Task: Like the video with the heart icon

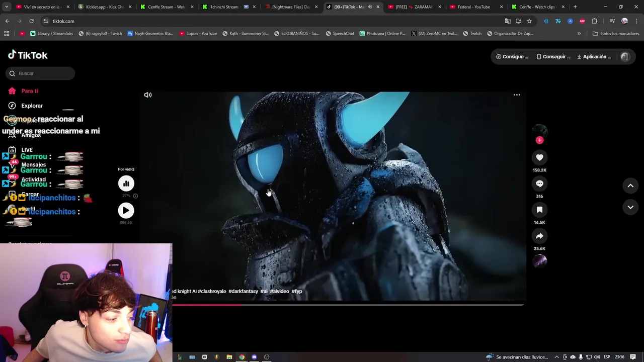Action: pos(539,157)
